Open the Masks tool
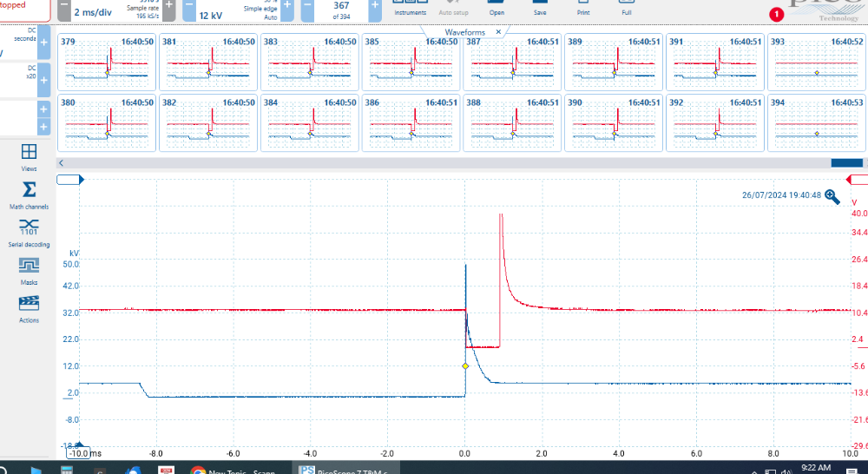 tap(29, 270)
